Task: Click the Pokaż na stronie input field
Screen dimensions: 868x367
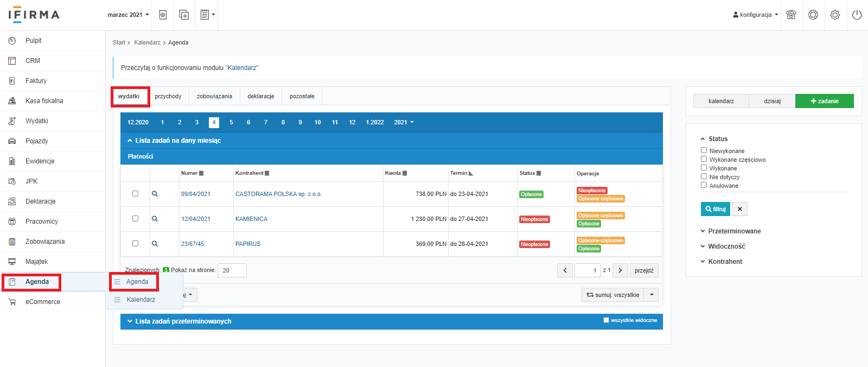Action: coord(232,270)
